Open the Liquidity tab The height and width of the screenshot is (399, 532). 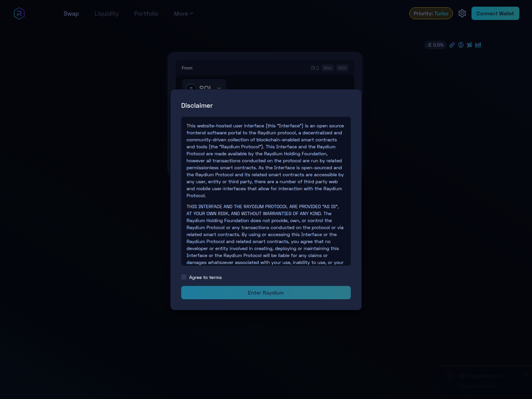pyautogui.click(x=106, y=14)
